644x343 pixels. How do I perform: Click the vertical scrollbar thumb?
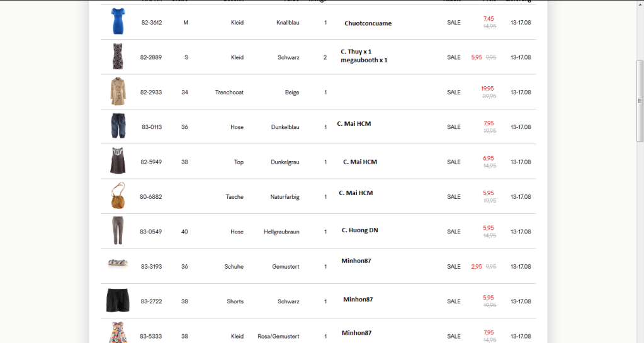tap(640, 101)
